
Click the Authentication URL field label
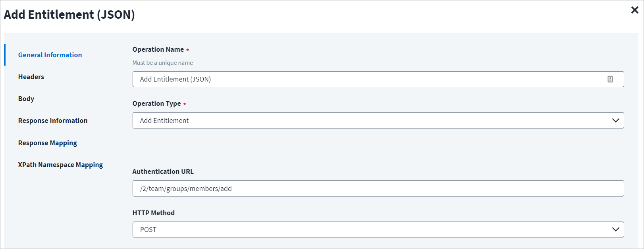coord(163,171)
